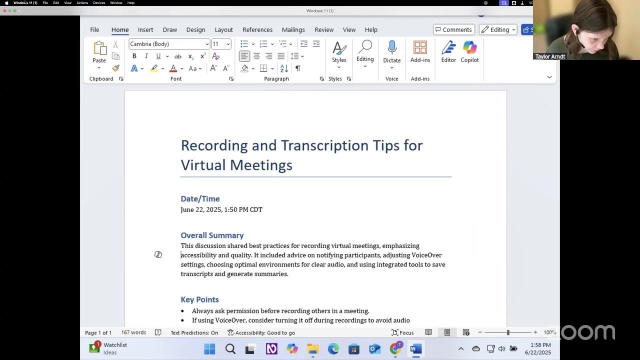Open the Add-ins icon
Image resolution: width=640 pixels, height=360 pixels.
pos(420,47)
